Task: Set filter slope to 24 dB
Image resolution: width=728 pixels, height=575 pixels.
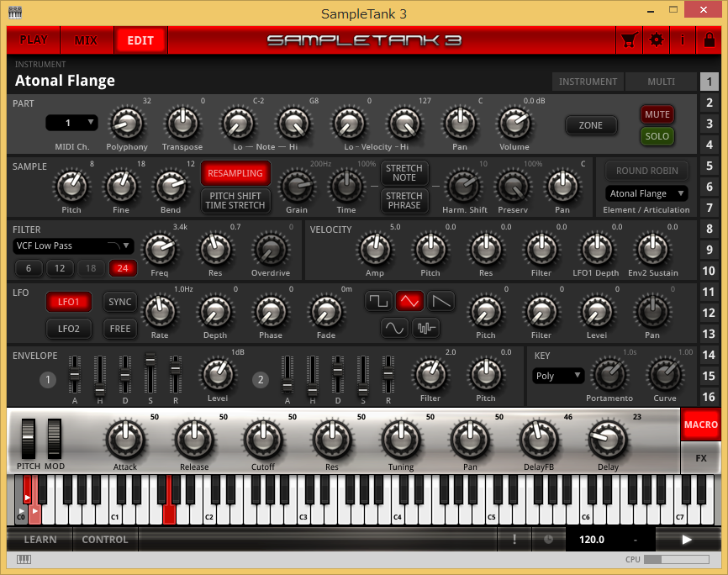Action: click(123, 268)
